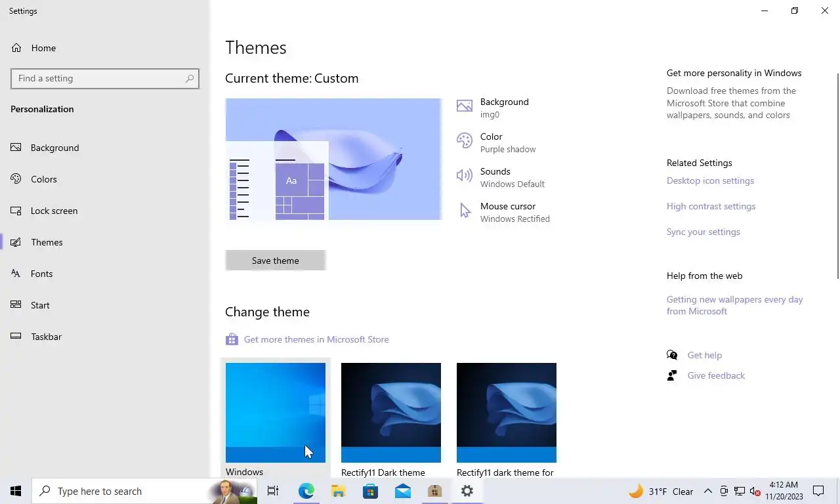The width and height of the screenshot is (840, 504).
Task: Open the network status tray icon
Action: [739, 491]
